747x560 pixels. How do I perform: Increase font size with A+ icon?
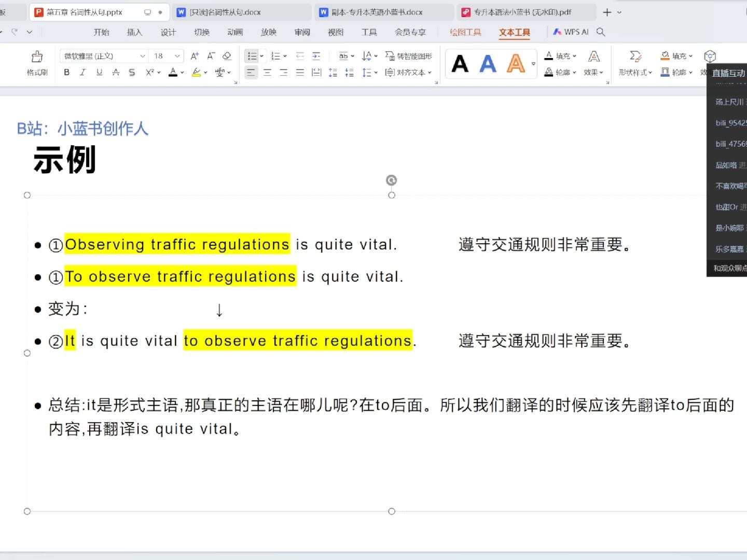(x=195, y=56)
